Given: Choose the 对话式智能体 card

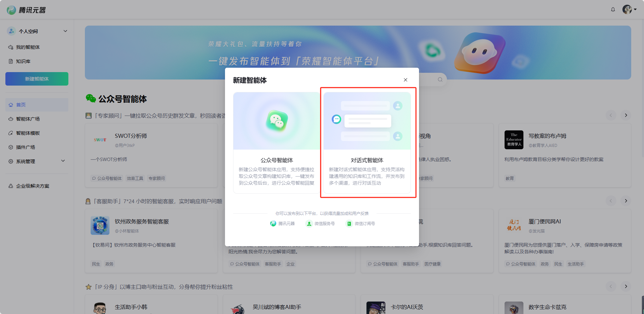Looking at the screenshot, I should point(367,143).
